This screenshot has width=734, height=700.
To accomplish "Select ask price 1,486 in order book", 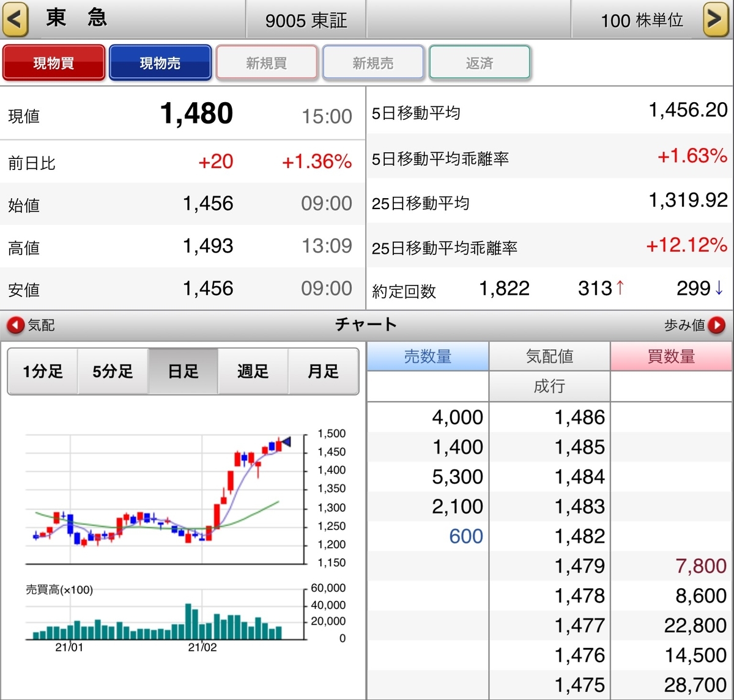I will (579, 418).
